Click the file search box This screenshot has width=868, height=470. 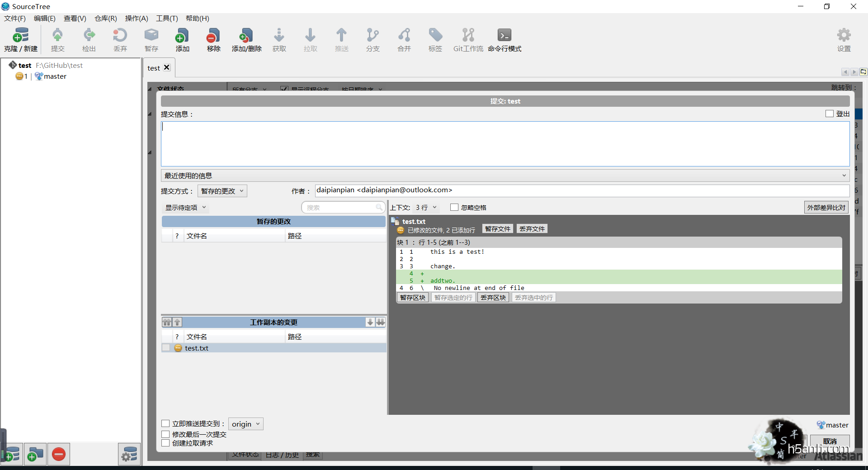coord(343,208)
